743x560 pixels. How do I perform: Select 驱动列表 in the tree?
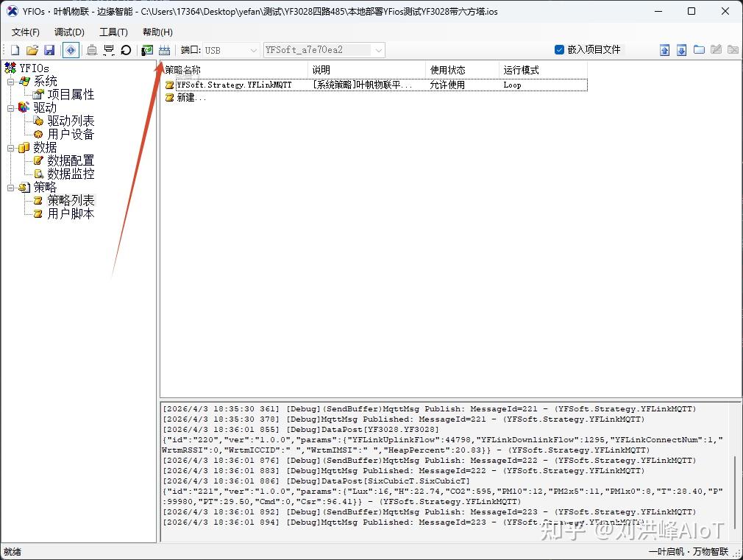(x=71, y=121)
